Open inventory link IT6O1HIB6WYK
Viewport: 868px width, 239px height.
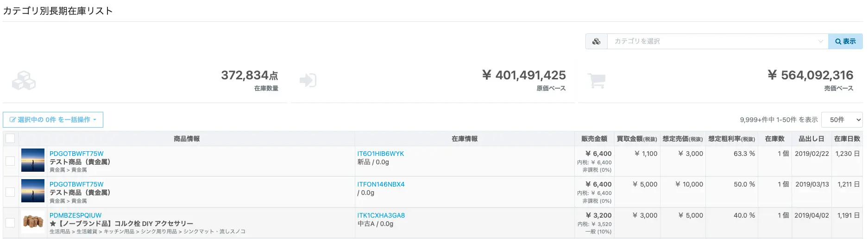[x=380, y=154]
